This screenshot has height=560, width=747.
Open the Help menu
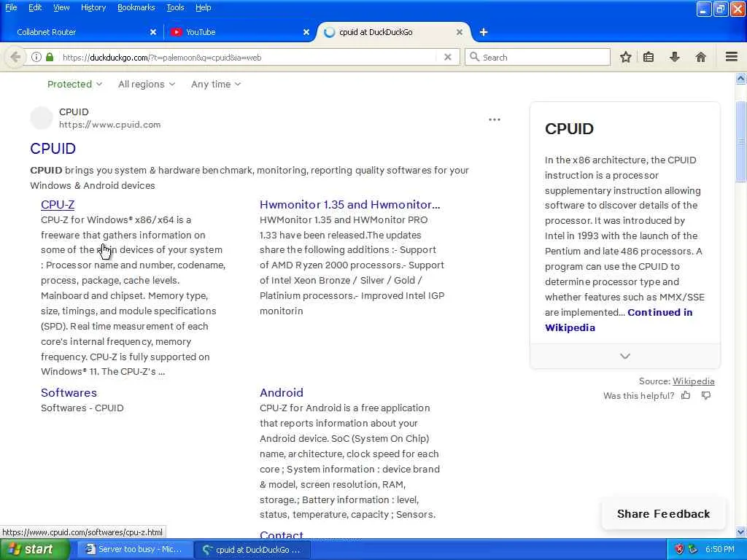204,7
